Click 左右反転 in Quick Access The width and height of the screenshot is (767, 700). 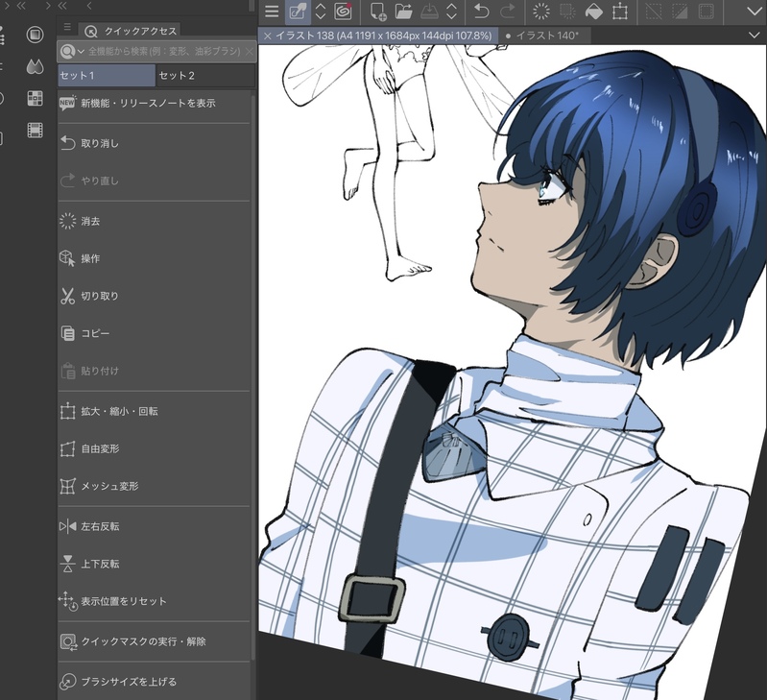pyautogui.click(x=154, y=526)
